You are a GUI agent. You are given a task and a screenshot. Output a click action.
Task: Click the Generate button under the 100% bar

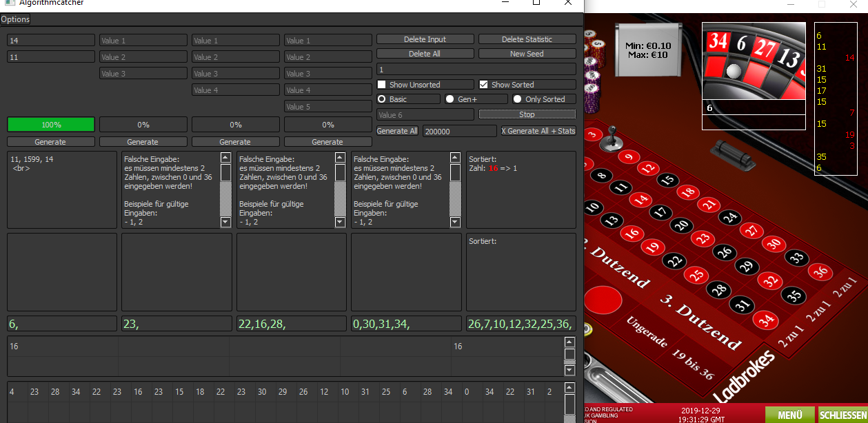click(50, 142)
